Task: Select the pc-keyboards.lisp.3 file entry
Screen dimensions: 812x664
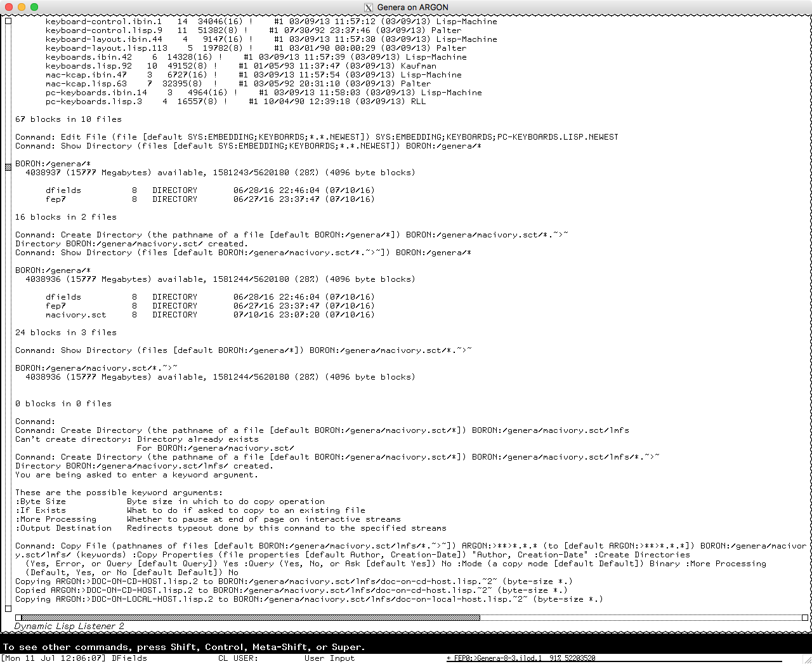Action: coord(94,102)
